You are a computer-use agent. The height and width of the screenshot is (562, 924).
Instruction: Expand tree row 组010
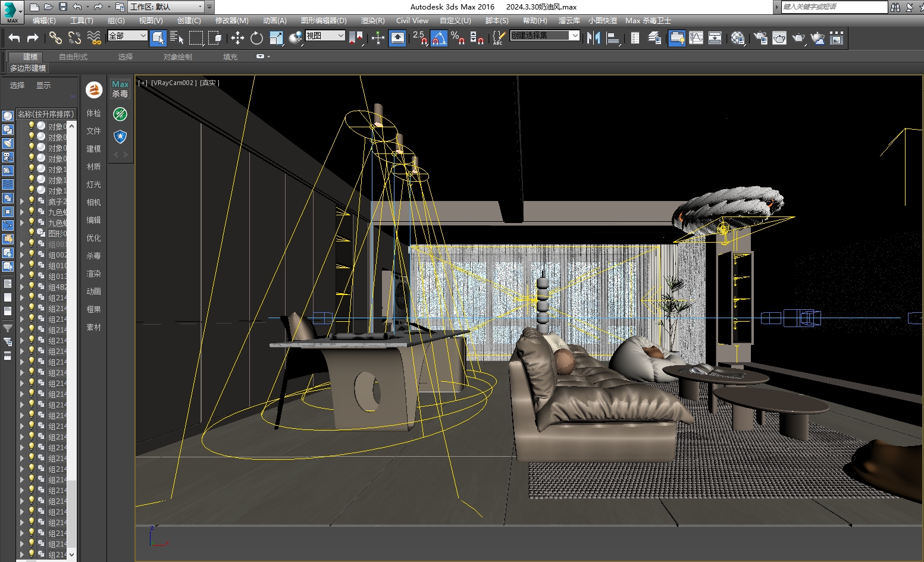22,266
